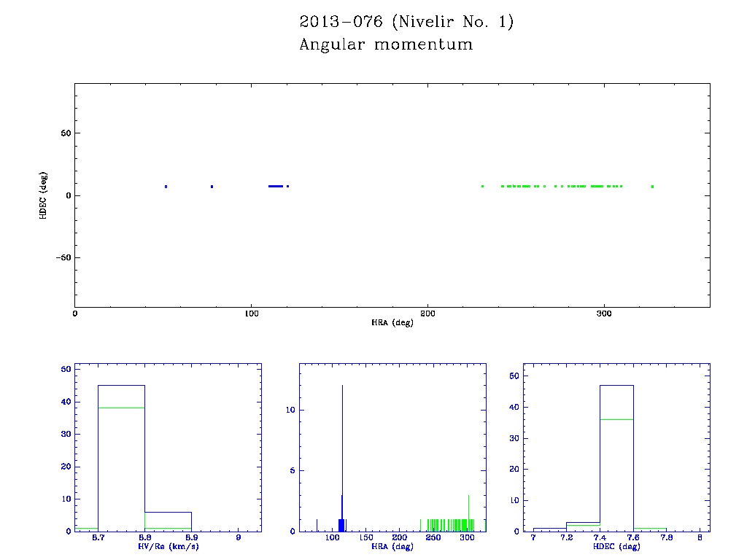Click the "HV/Re (km/s)" axis label
Image resolution: width=747 pixels, height=560 pixels.
[168, 546]
